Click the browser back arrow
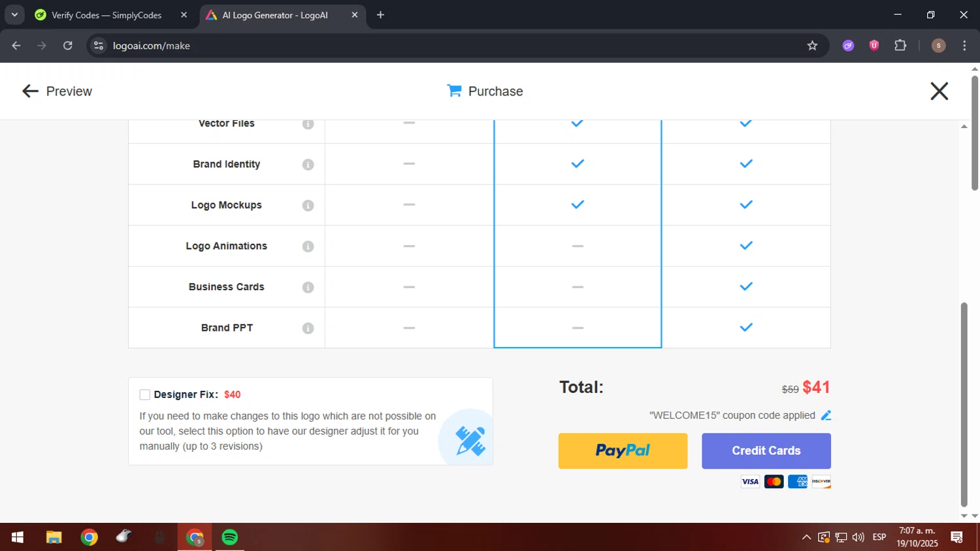The height and width of the screenshot is (551, 980). coord(16,46)
